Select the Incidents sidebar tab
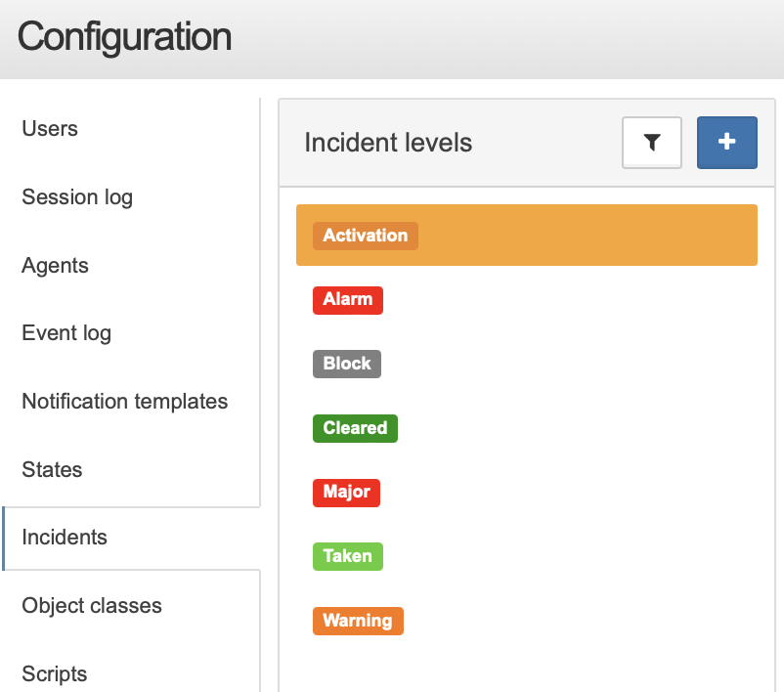The image size is (784, 692). [64, 538]
